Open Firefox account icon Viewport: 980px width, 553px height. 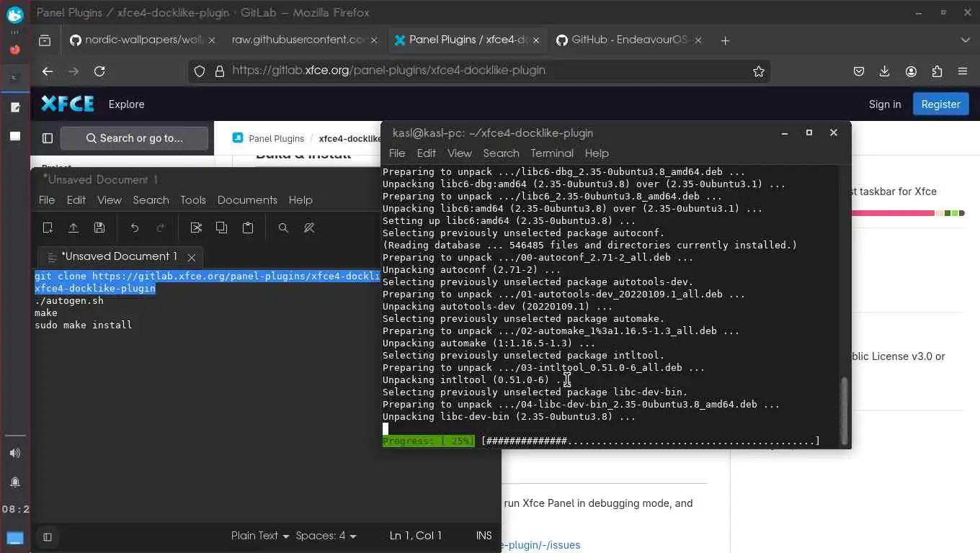[x=911, y=71]
